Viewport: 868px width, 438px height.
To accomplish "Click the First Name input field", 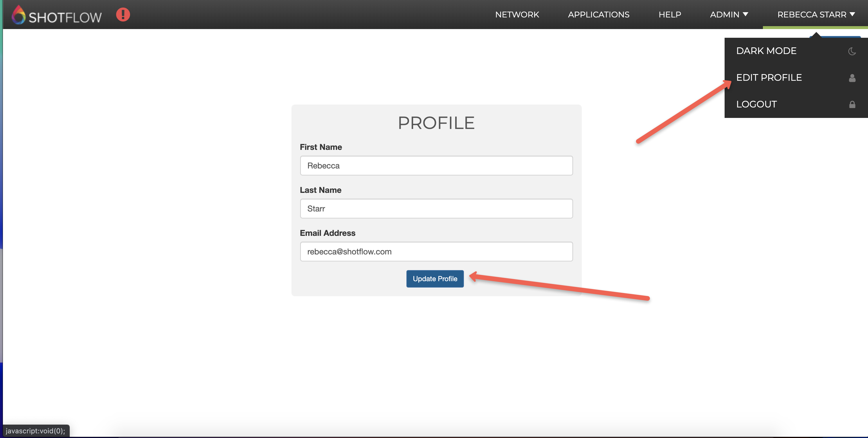I will click(x=436, y=166).
